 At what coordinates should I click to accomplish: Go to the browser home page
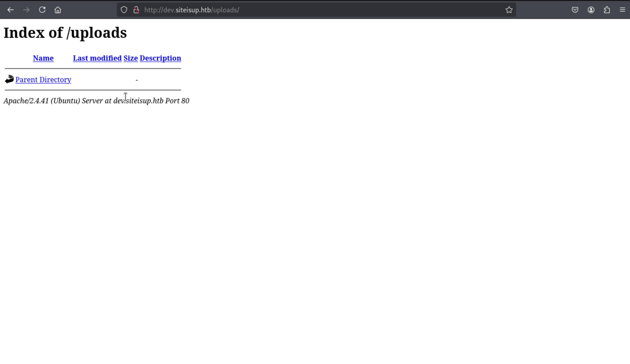[58, 10]
